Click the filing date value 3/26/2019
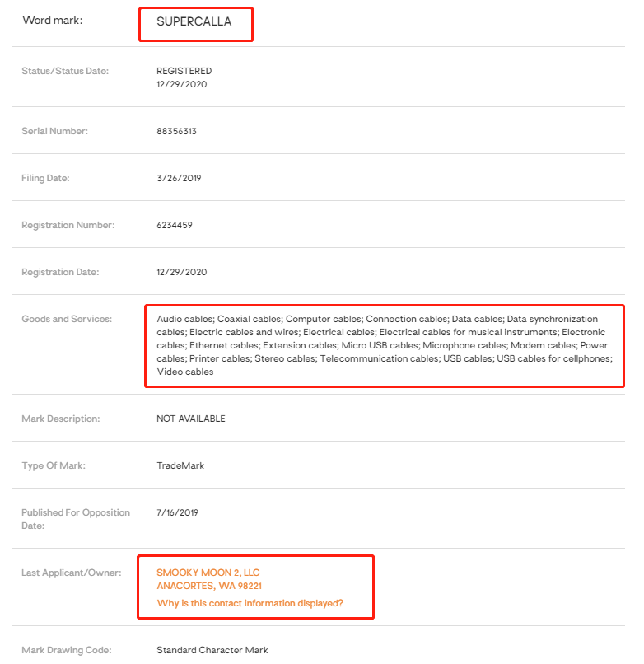This screenshot has height=664, width=644. [x=179, y=178]
